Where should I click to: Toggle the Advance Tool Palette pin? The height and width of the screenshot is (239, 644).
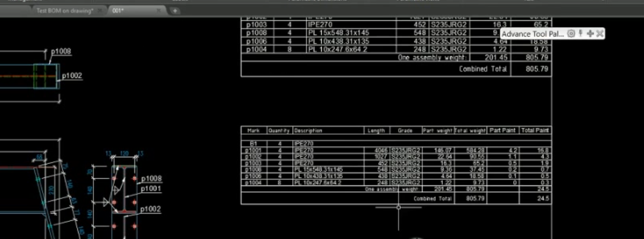pos(580,34)
